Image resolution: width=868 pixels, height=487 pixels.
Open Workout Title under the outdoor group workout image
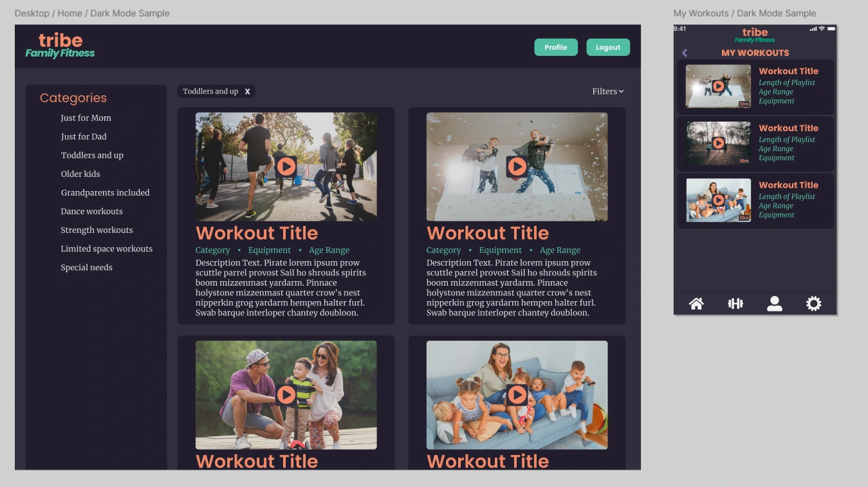(257, 233)
